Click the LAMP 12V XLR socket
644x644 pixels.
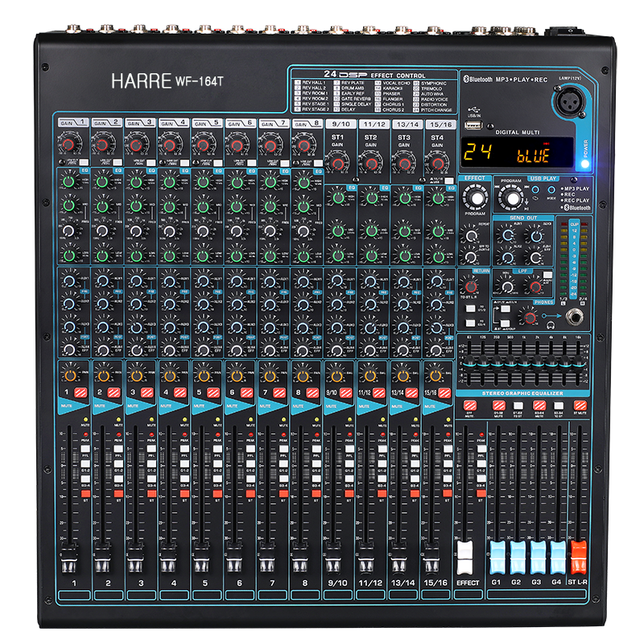point(567,105)
